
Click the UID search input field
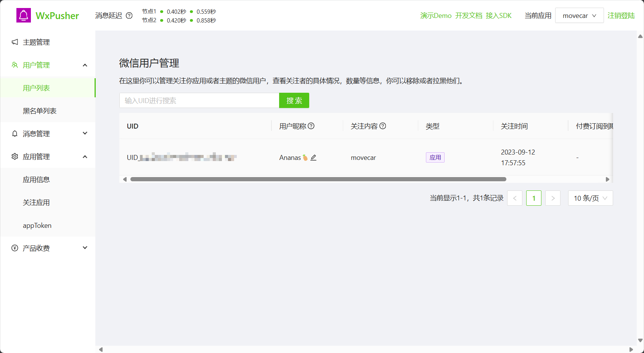tap(199, 100)
